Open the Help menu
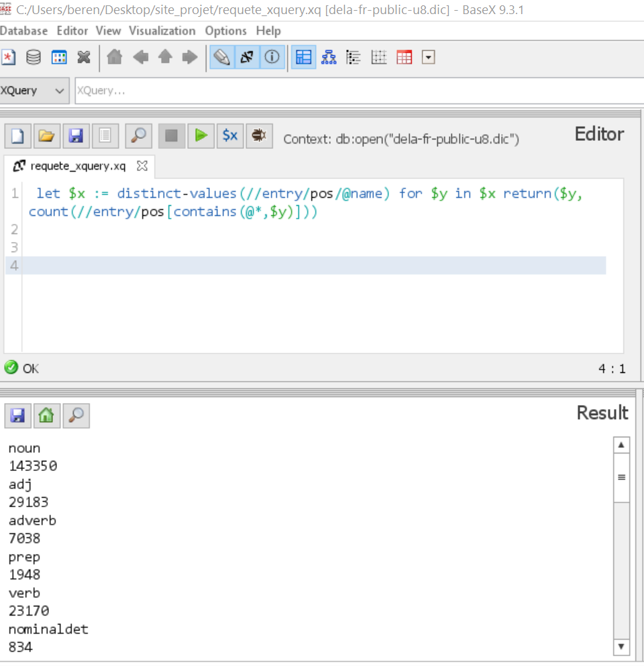 [268, 31]
